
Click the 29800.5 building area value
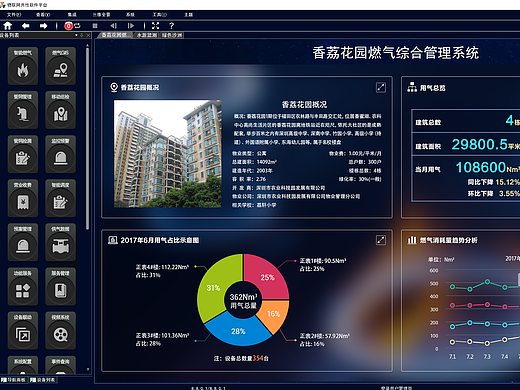pyautogui.click(x=479, y=144)
